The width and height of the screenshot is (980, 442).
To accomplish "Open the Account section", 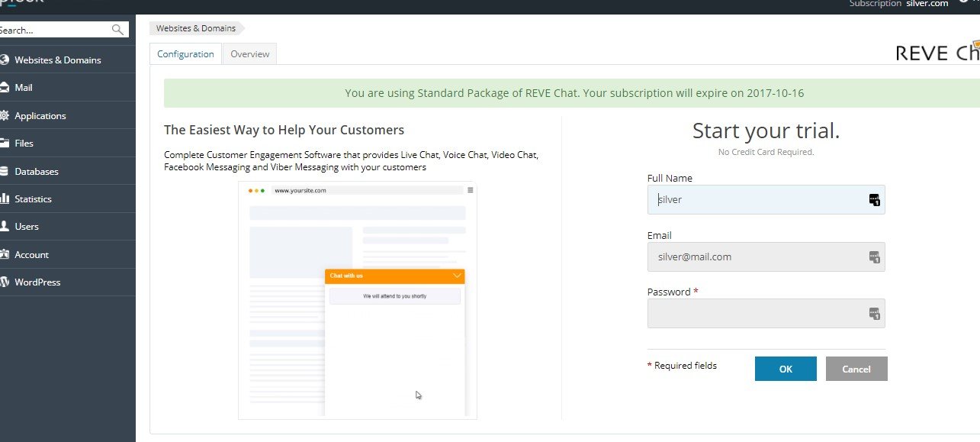I will 31,255.
